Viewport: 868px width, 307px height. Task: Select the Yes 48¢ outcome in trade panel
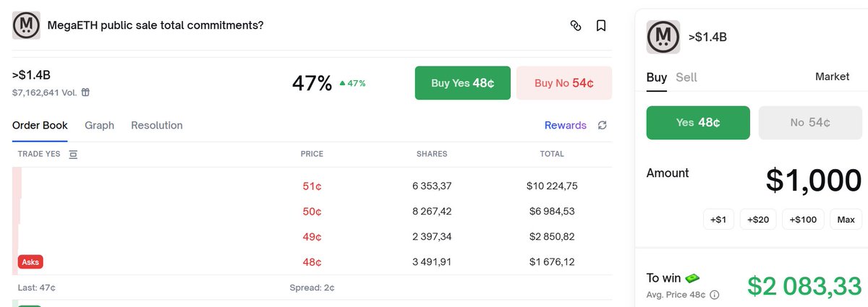click(697, 123)
